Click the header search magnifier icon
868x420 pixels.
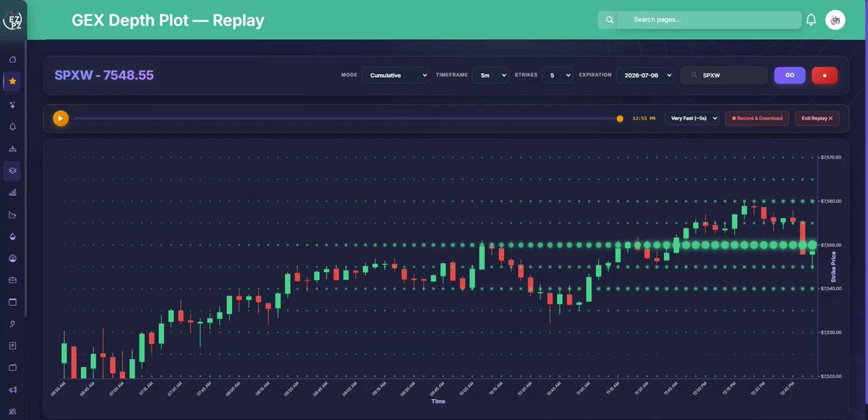point(610,20)
